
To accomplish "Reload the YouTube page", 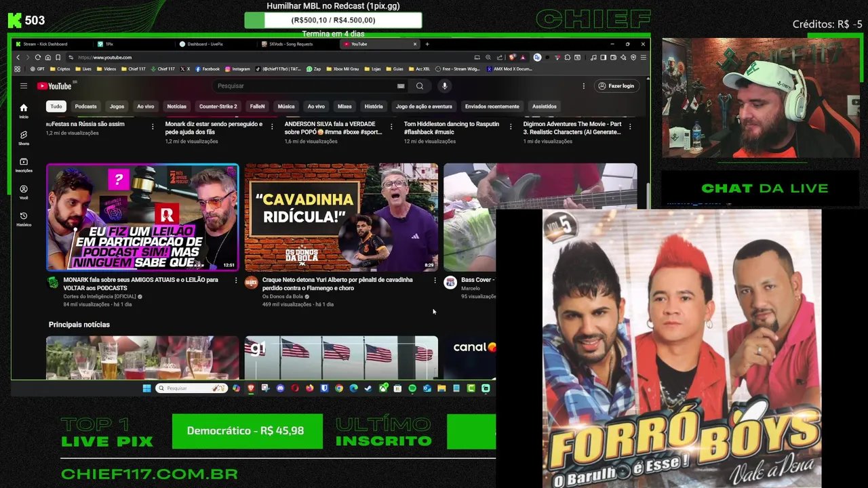I will tap(38, 58).
